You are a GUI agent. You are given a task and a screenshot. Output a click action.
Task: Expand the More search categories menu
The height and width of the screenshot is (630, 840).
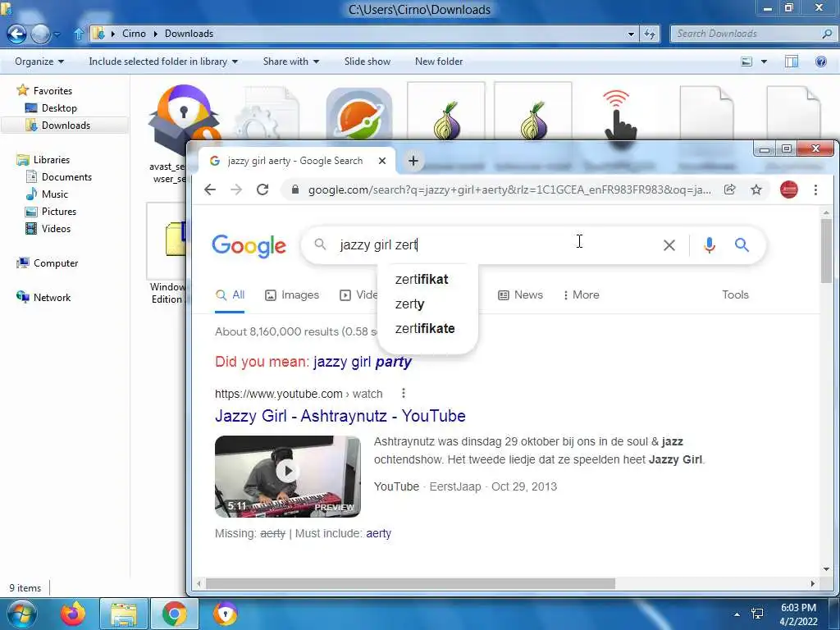(x=581, y=295)
